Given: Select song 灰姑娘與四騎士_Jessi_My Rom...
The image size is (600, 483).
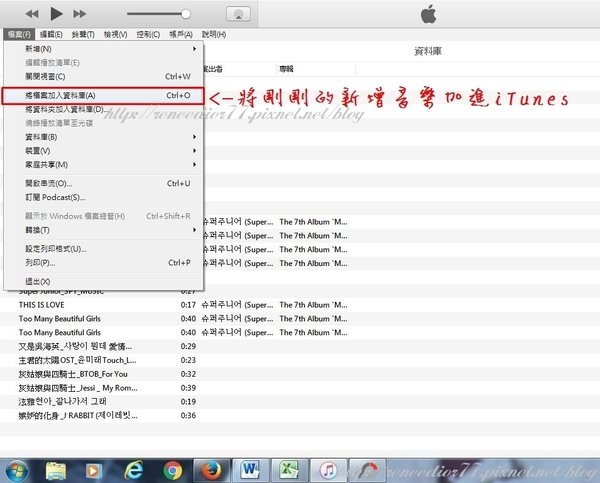Looking at the screenshot, I should 78,388.
